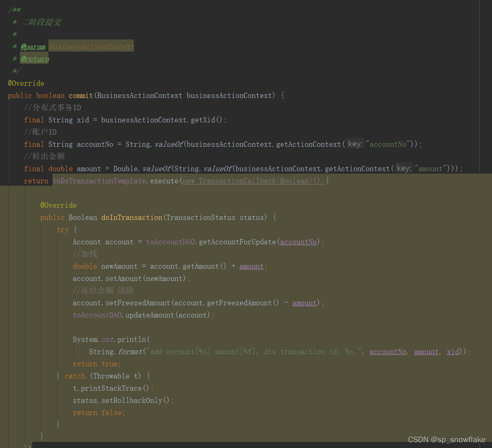Place cursor on the commit method name
This screenshot has height=448, width=492.
(x=81, y=96)
